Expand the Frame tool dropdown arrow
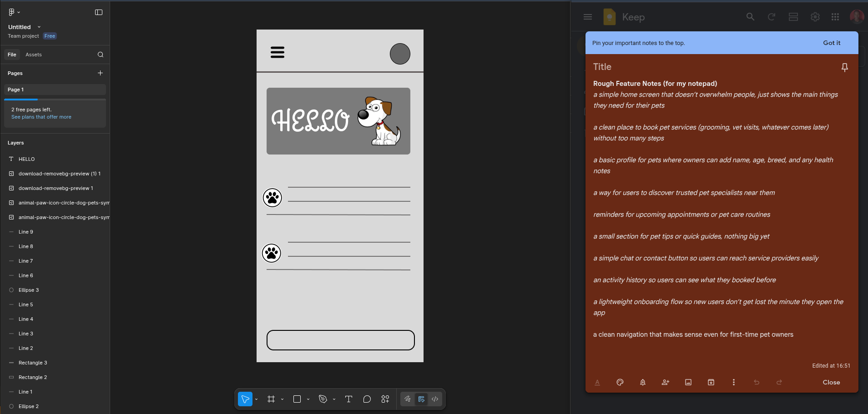 coord(283,399)
